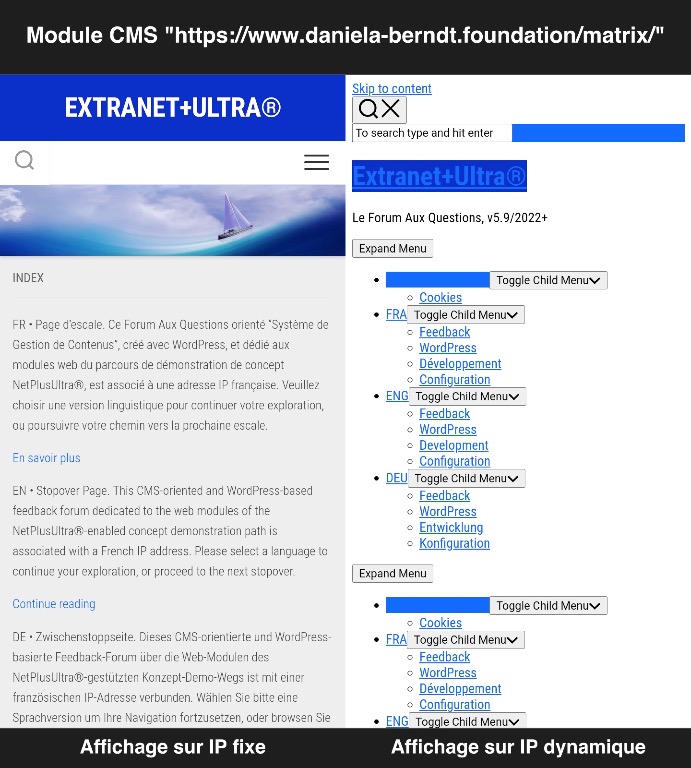Toggle child menu next to DEU
The width and height of the screenshot is (691, 768).
coord(467,479)
